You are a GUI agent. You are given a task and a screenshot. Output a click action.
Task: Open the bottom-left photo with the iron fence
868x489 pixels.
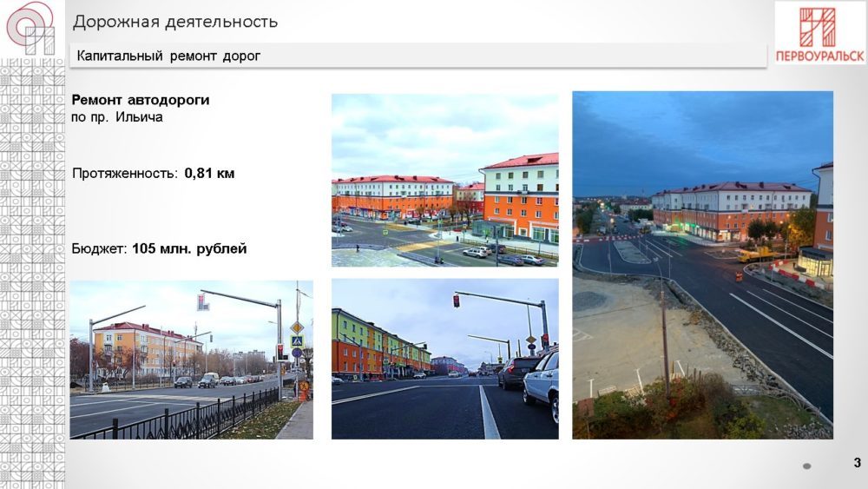click(x=191, y=359)
